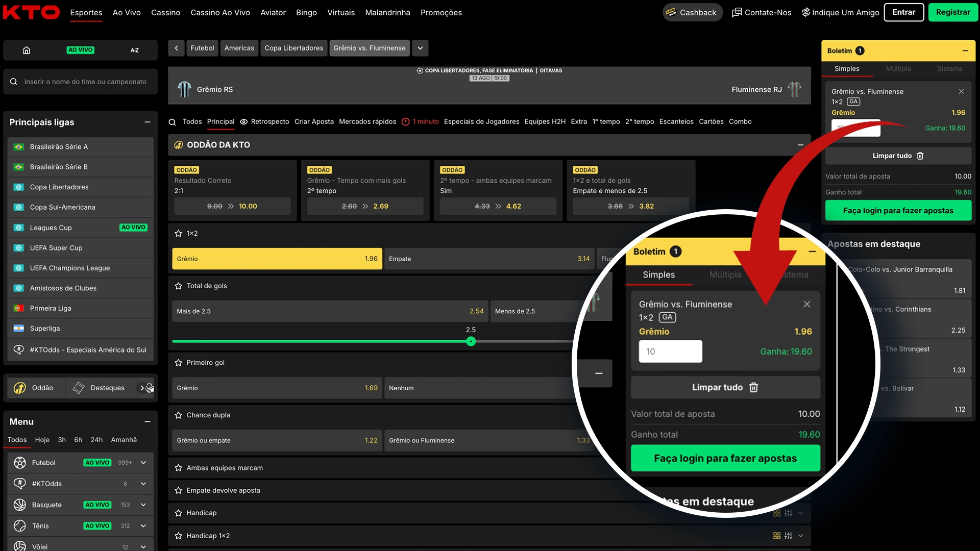Viewport: 980px width, 551px height.
Task: Collapse the Menu section
Action: click(x=148, y=422)
